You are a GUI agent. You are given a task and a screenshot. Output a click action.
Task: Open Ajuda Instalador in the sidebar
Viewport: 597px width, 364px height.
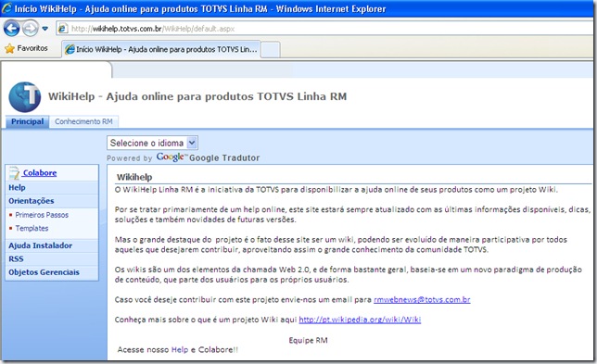(41, 245)
